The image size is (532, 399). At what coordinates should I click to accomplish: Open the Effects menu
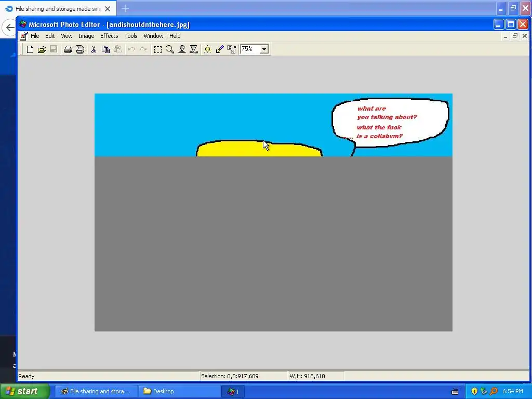(109, 36)
